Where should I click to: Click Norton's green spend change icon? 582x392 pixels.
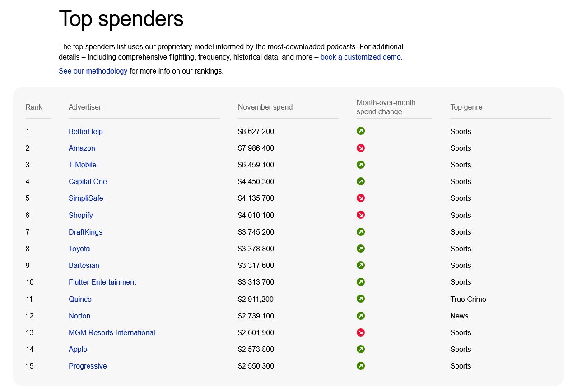coord(360,316)
